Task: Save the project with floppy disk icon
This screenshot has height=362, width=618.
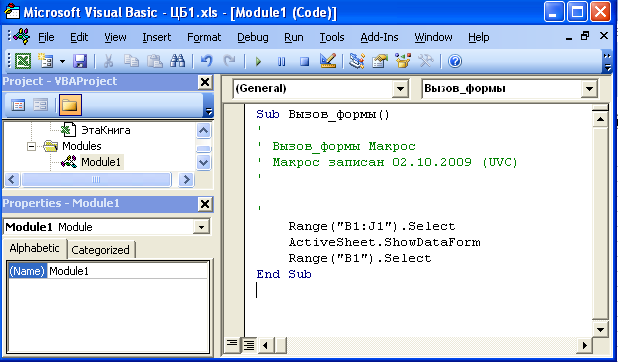Action: tap(80, 61)
